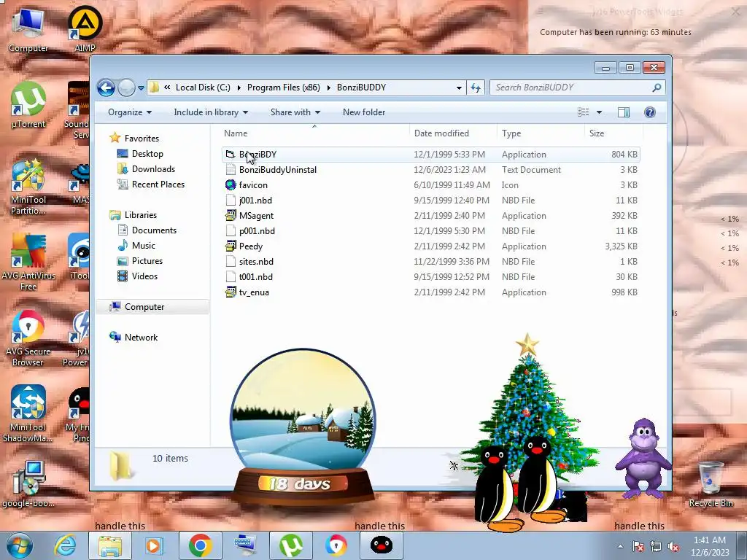This screenshot has height=560, width=747.
Task: Click the New folder button
Action: [x=364, y=112]
